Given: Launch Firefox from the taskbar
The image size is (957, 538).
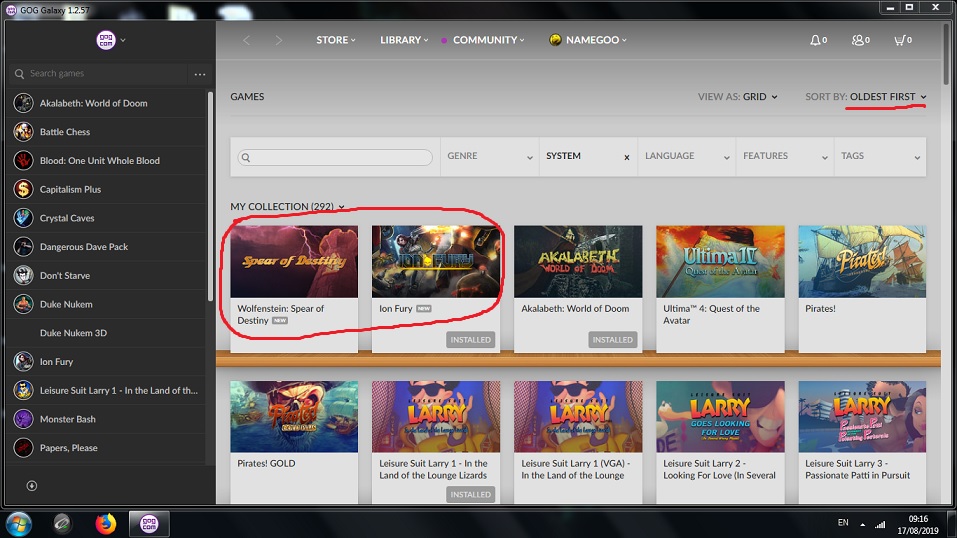Looking at the screenshot, I should (x=105, y=523).
